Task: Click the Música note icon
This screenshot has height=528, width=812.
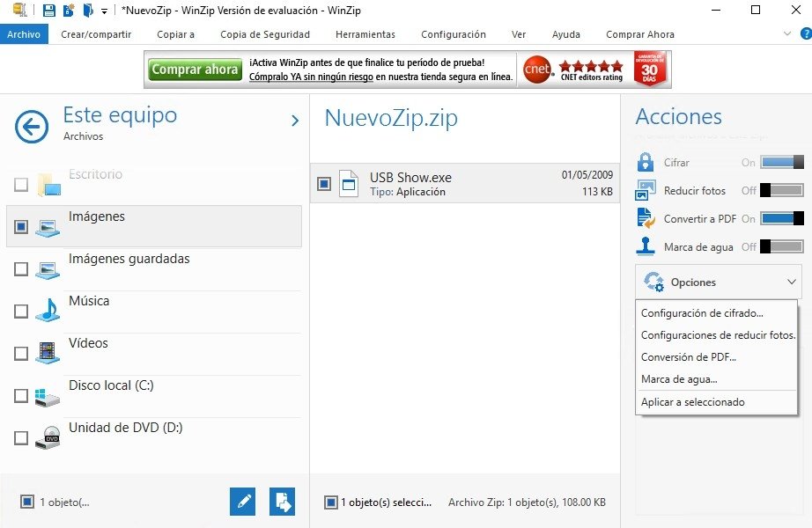Action: (48, 310)
